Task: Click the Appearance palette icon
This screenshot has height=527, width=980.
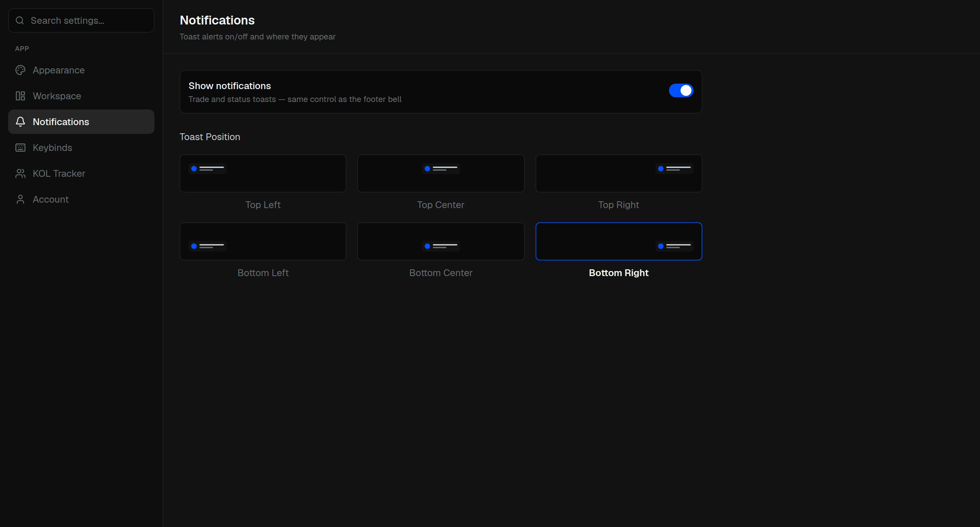Action: pyautogui.click(x=20, y=70)
